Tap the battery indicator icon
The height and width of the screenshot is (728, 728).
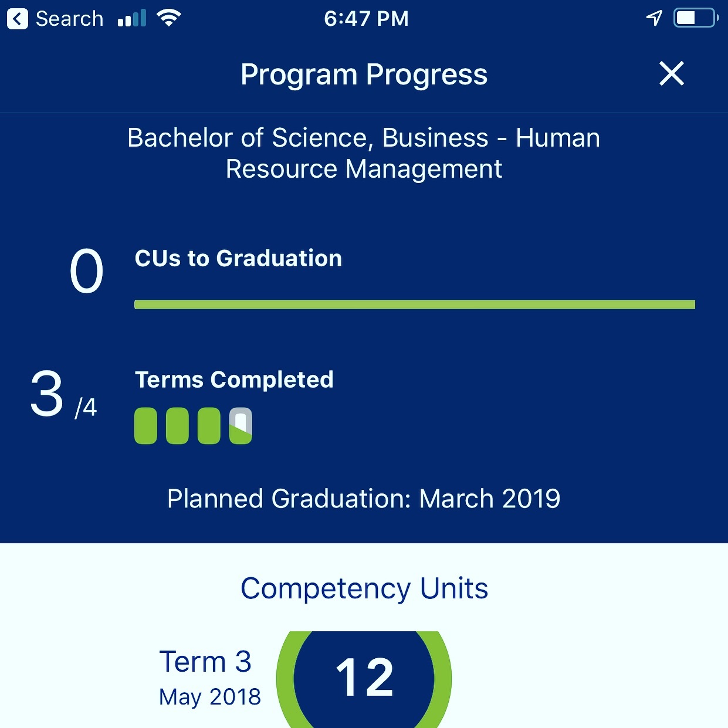696,18
